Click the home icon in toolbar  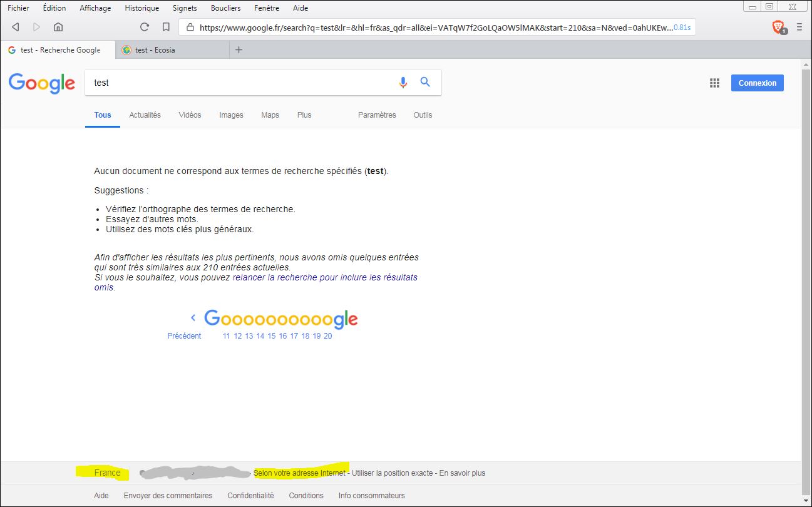(x=58, y=27)
